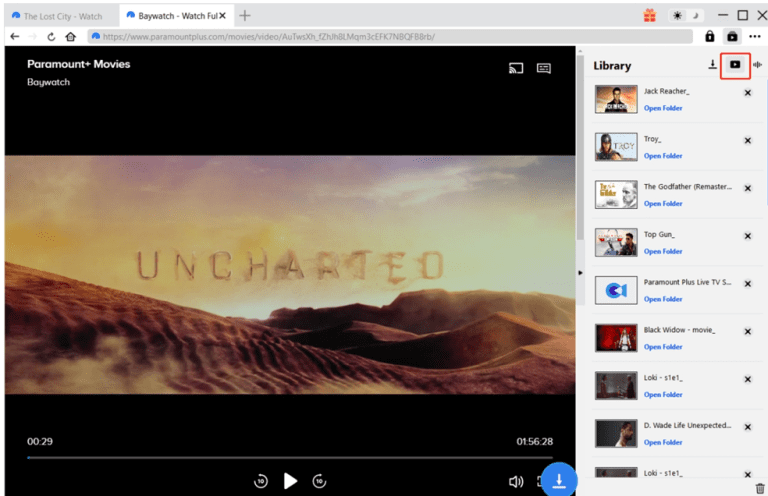Cast video using the Chromecast icon

[x=516, y=69]
